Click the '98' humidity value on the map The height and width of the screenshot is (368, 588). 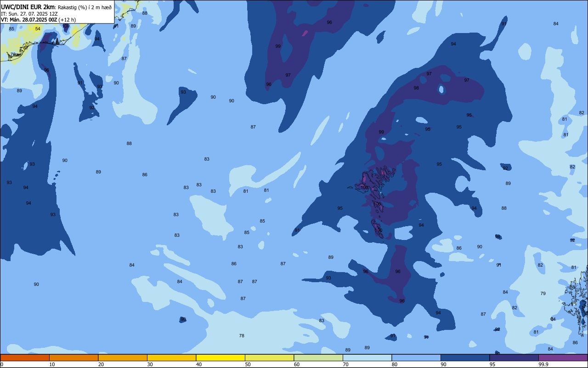tap(416, 88)
